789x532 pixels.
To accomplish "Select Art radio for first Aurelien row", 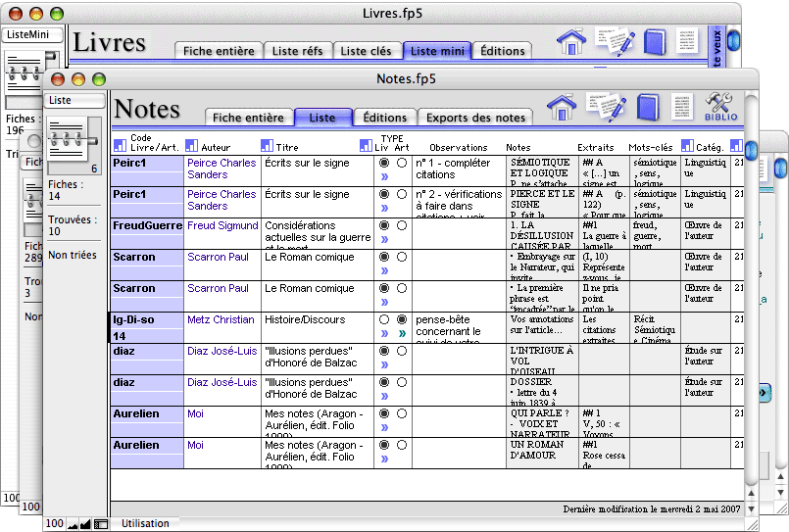I will (402, 413).
